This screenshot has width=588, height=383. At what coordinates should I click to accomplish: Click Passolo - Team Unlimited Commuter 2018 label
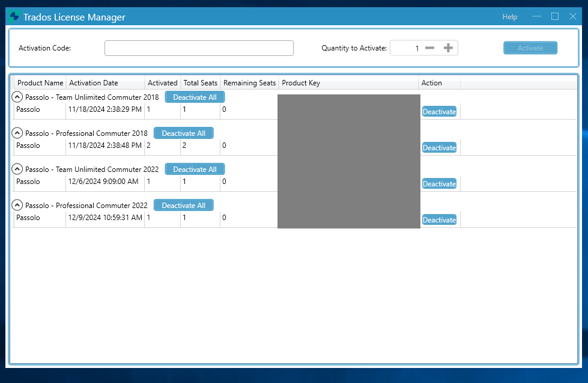click(x=92, y=97)
